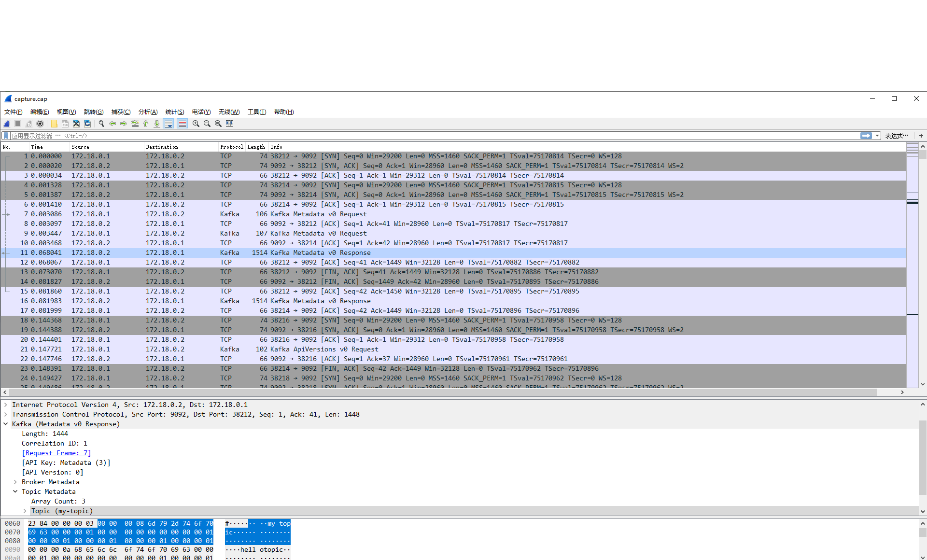927x560 pixels.
Task: Open the 文件(F) menu
Action: pos(14,112)
